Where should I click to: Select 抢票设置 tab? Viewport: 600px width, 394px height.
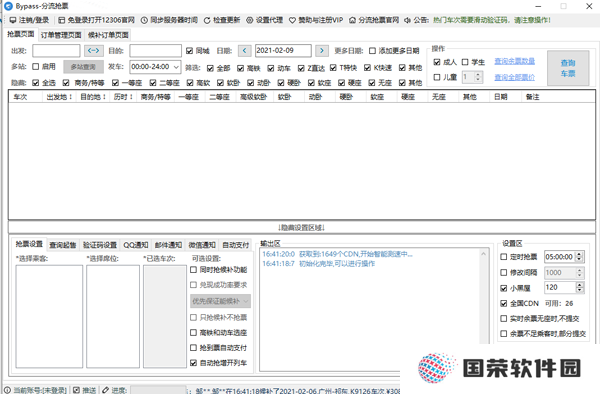point(29,244)
